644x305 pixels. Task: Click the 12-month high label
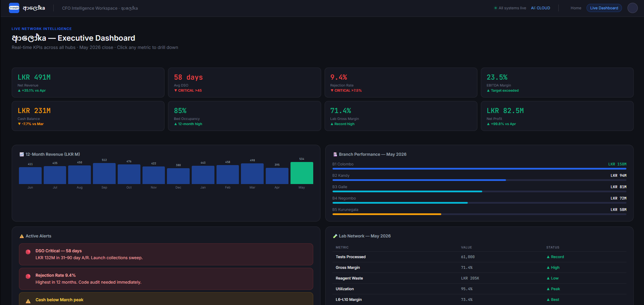point(188,124)
